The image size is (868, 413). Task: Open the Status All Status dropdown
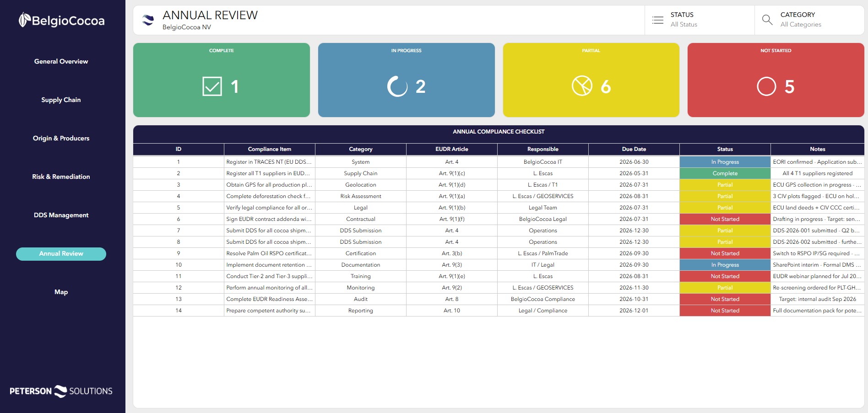700,20
